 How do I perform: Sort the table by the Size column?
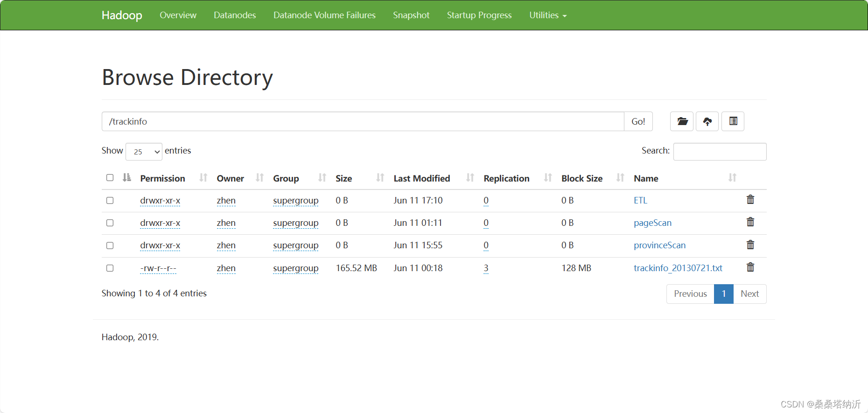click(380, 178)
